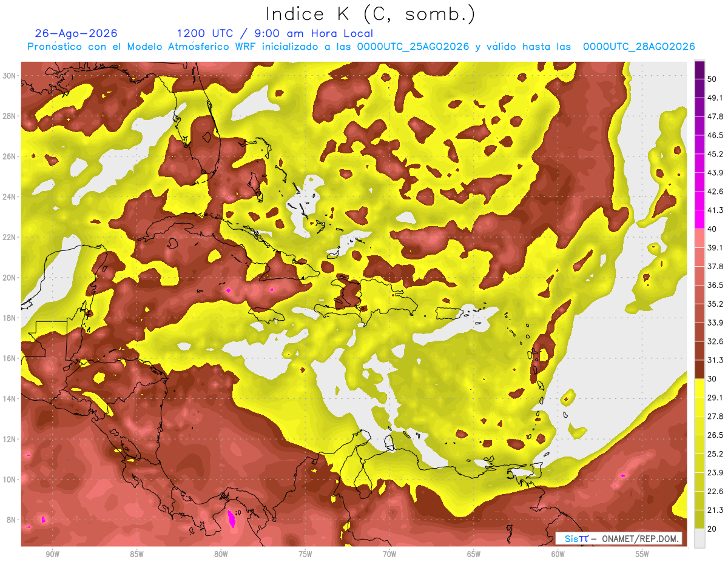Click the colorbar value 40
This screenshot has height=562, width=728.
tap(712, 229)
